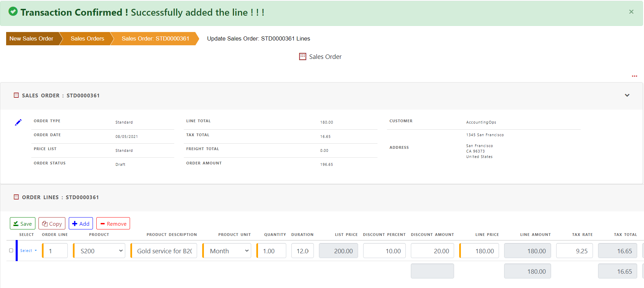This screenshot has width=644, height=288.
Task: Tick the checkbox for order line 1
Action: click(x=11, y=250)
